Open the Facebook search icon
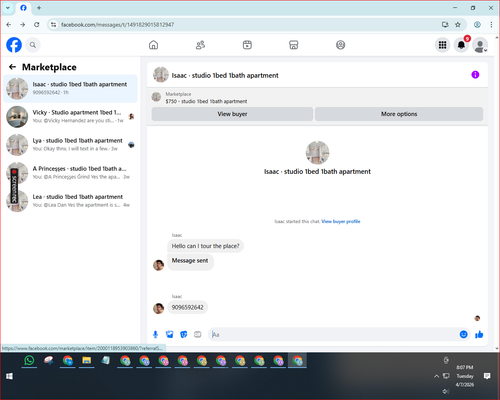 (x=33, y=45)
